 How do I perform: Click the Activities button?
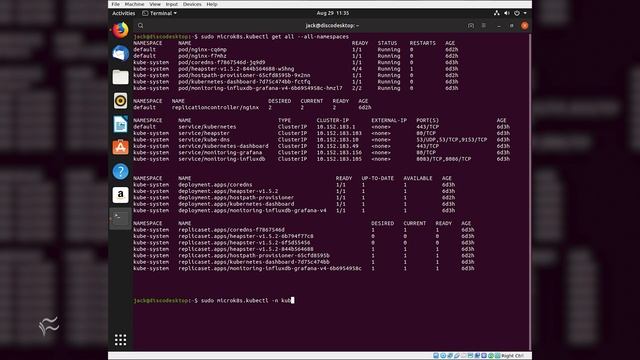coord(124,13)
